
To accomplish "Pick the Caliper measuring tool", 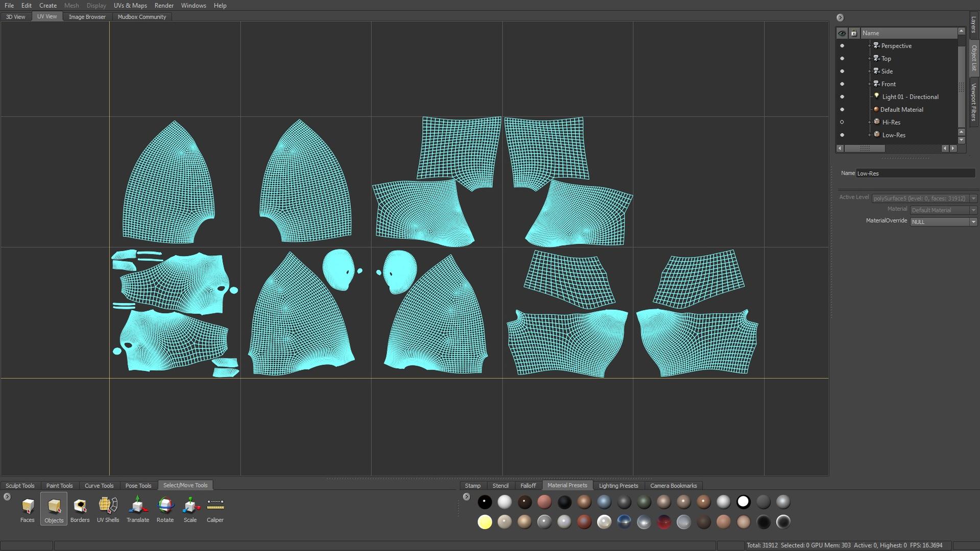I will coord(215,509).
